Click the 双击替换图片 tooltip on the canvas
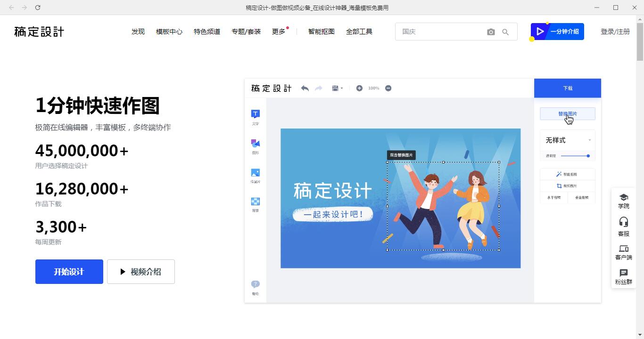644x339 pixels. (x=401, y=155)
